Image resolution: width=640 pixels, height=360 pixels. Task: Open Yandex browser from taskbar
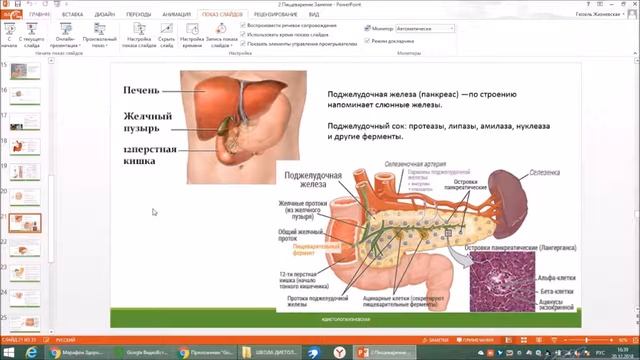point(340,352)
